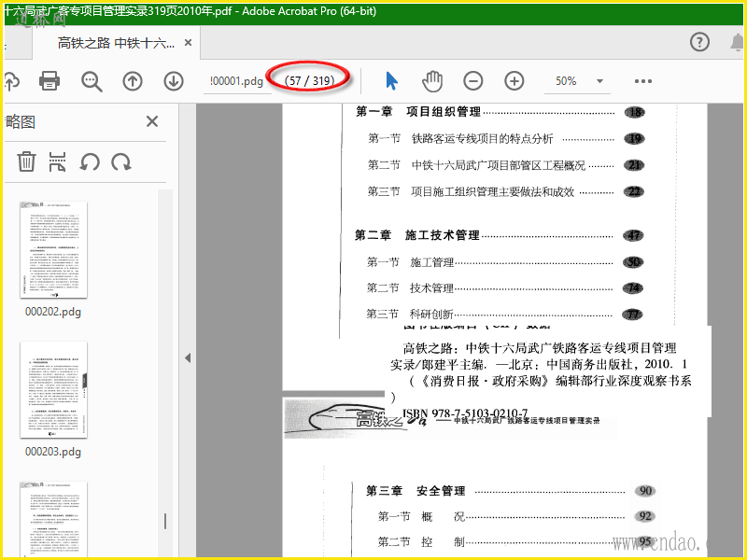Select the thumbnail below 000203.pdg

54,519
